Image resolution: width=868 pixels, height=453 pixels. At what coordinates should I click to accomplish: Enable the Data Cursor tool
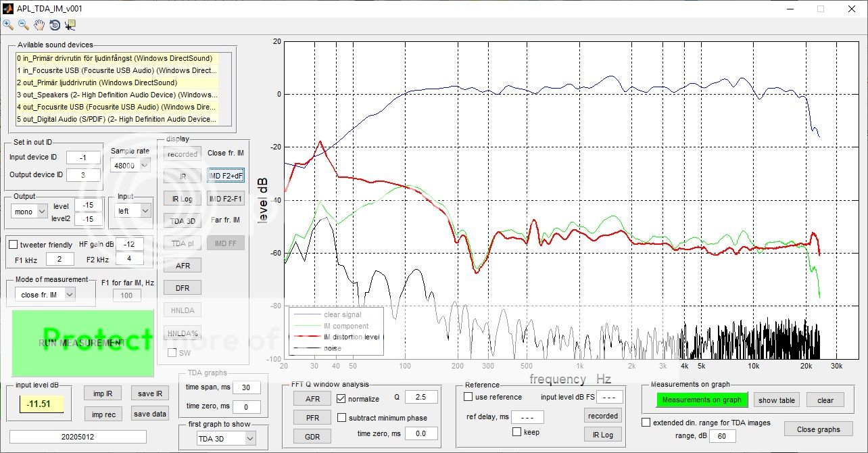[70, 25]
